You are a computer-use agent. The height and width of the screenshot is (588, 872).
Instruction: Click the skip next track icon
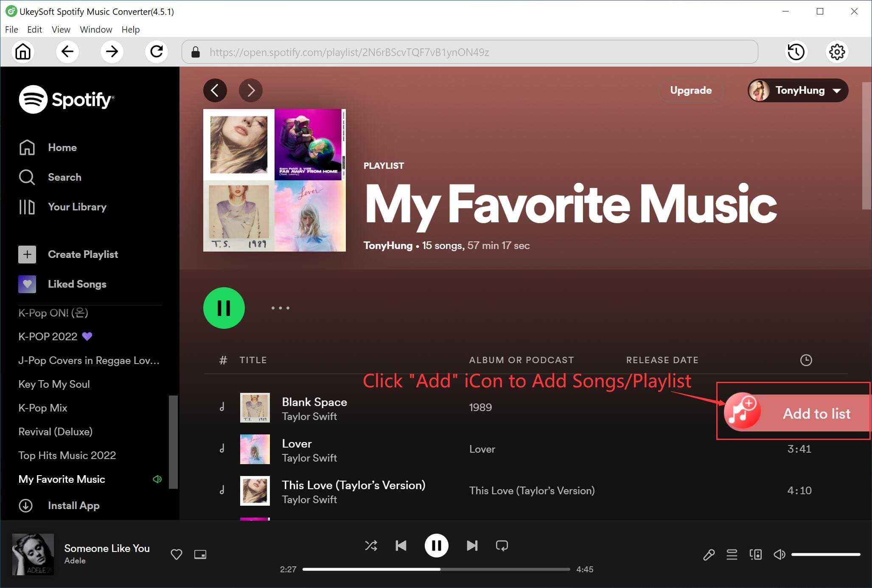471,546
